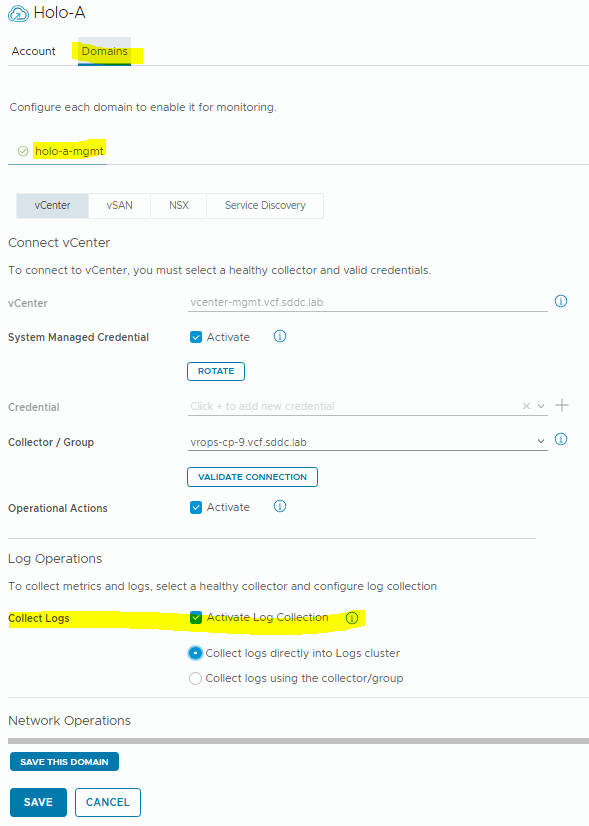Click the Holo-A cloud icon
This screenshot has width=589, height=826.
pos(18,13)
